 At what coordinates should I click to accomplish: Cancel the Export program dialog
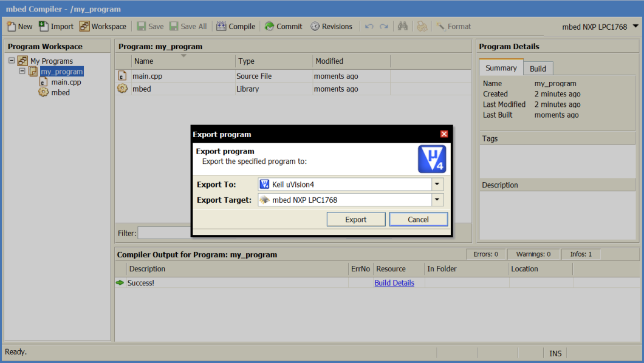pos(418,219)
